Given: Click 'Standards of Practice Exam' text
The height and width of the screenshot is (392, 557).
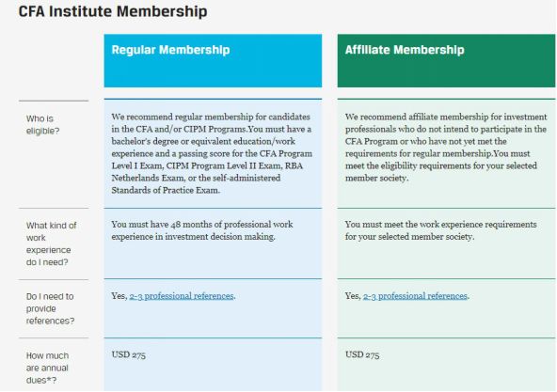Looking at the screenshot, I should click(166, 190).
